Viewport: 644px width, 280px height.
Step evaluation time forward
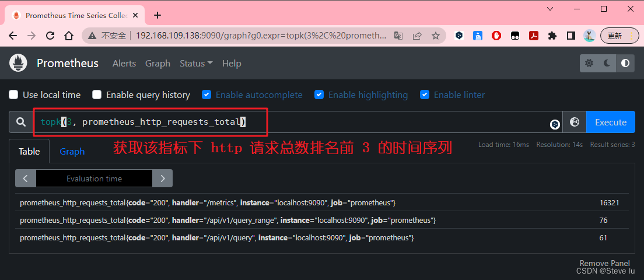(x=163, y=178)
